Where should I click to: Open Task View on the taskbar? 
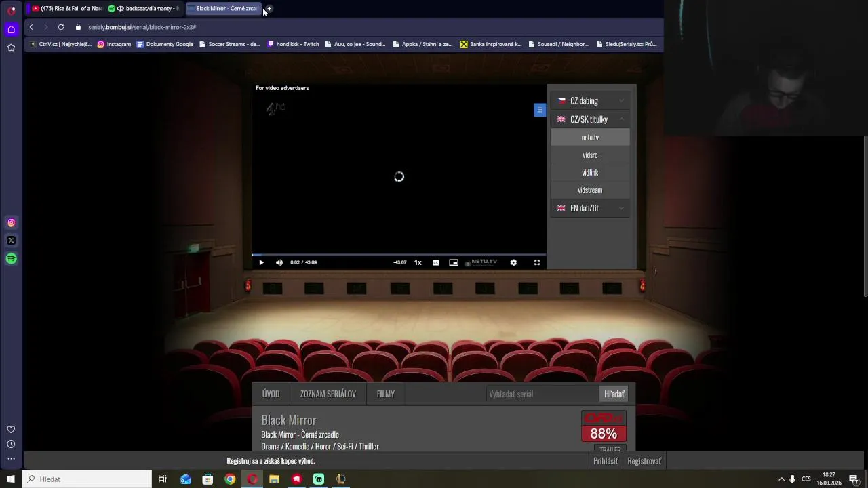click(x=163, y=479)
